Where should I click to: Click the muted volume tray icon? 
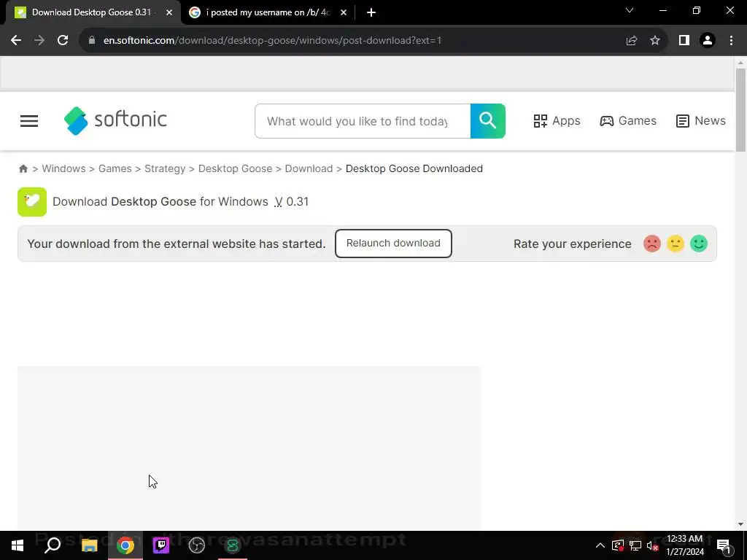click(x=653, y=545)
